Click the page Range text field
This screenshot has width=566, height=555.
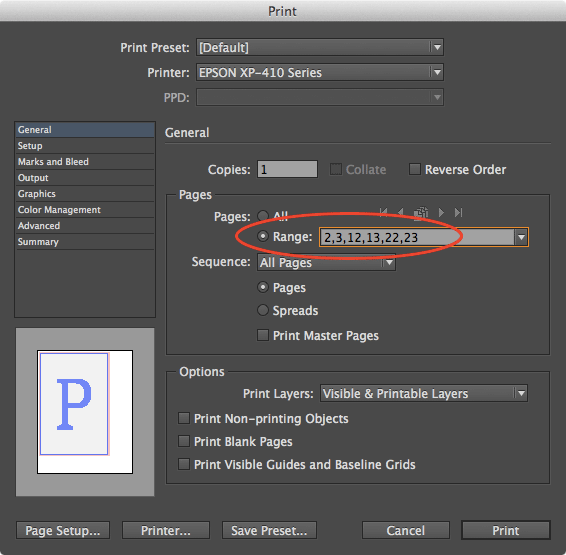coord(417,237)
